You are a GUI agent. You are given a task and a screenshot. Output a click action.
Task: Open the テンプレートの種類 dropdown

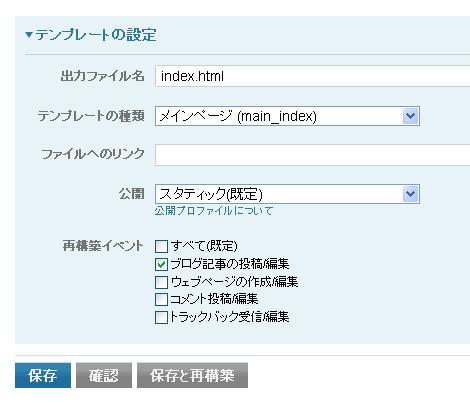pyautogui.click(x=287, y=116)
